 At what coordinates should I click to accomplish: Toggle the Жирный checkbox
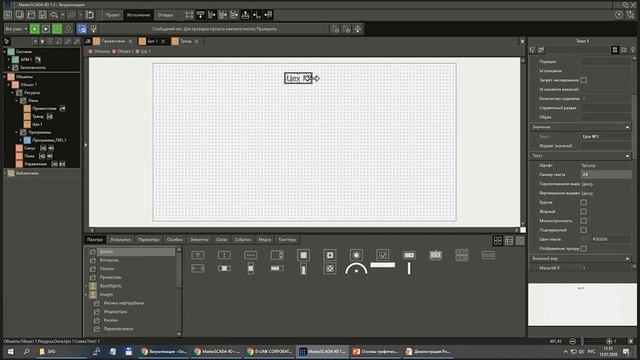pyautogui.click(x=584, y=211)
